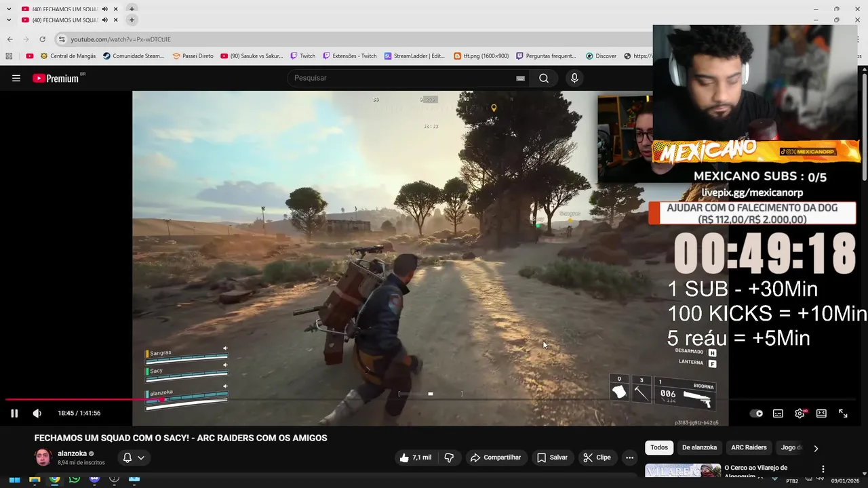Open WhatsApp from the taskbar
The width and height of the screenshot is (868, 488).
click(75, 479)
